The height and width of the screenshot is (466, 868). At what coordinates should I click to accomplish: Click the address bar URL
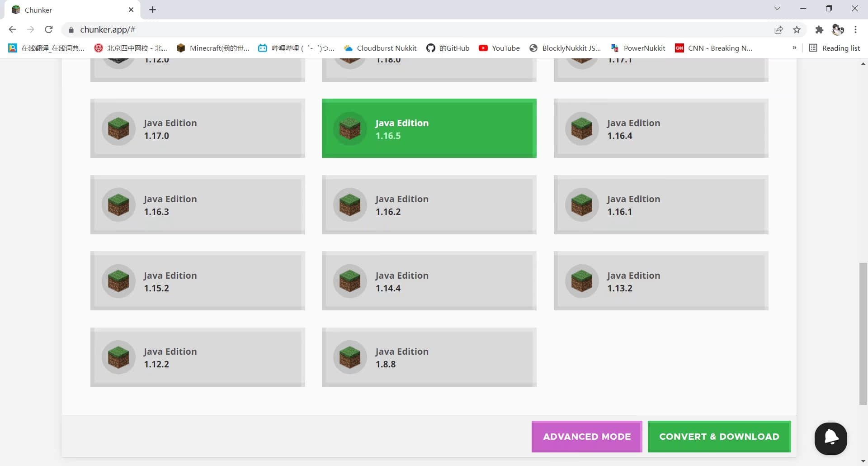click(x=108, y=29)
